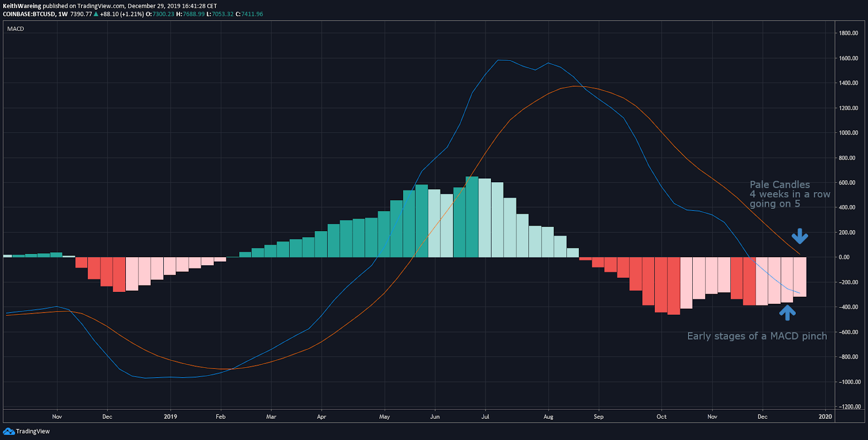Click the green up-triangle beside +88.10

click(96, 14)
